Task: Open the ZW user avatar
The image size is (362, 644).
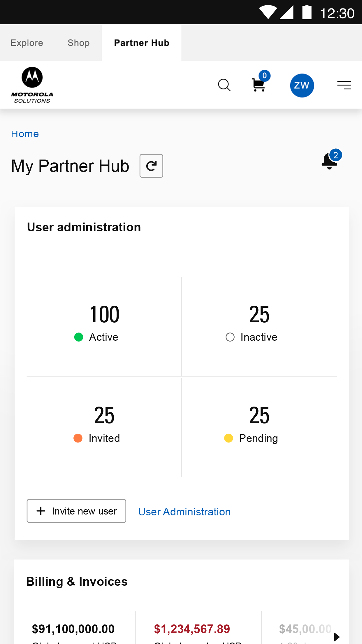Action: click(x=302, y=85)
